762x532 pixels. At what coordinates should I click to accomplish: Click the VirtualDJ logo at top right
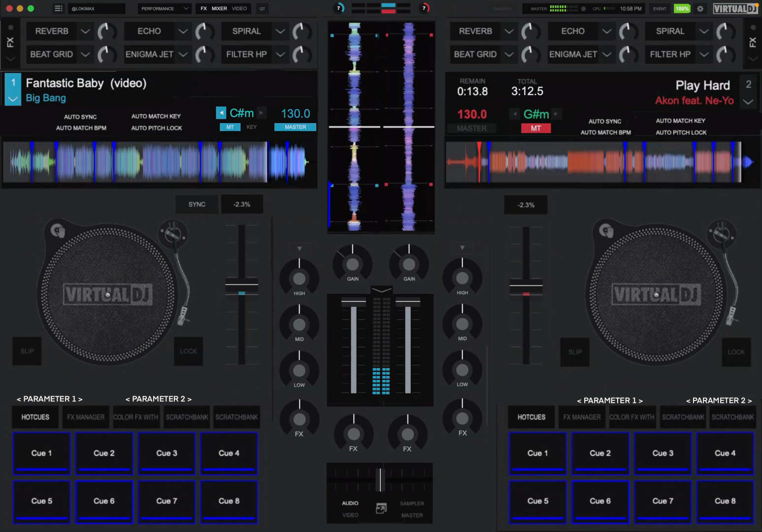point(735,8)
